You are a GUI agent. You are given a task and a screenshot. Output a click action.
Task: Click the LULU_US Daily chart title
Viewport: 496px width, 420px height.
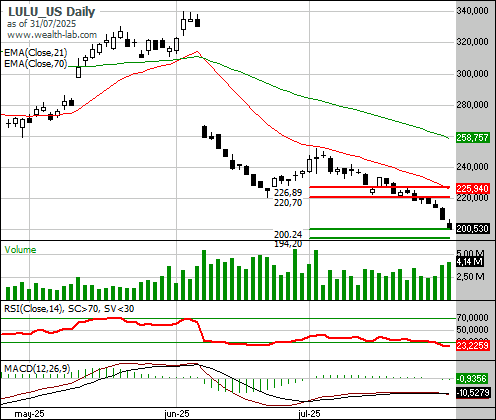click(x=52, y=12)
